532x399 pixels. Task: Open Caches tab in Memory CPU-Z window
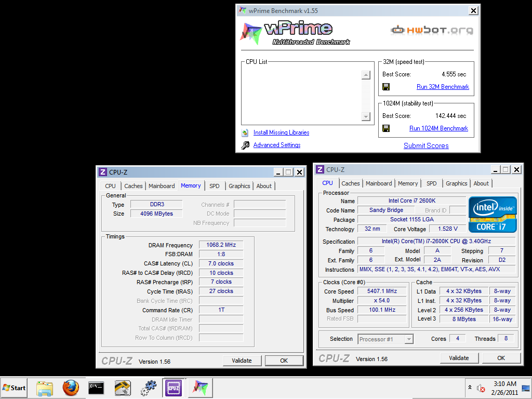134,186
